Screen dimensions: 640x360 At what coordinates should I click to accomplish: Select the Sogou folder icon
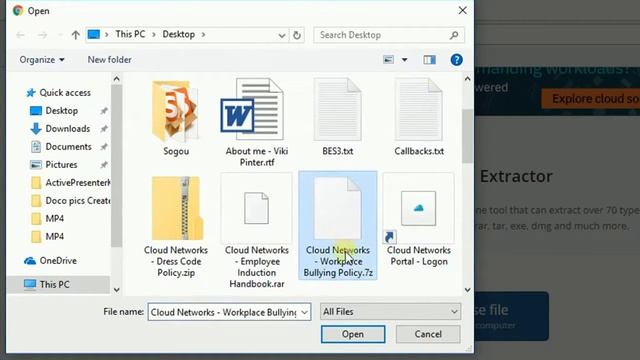pyautogui.click(x=176, y=111)
